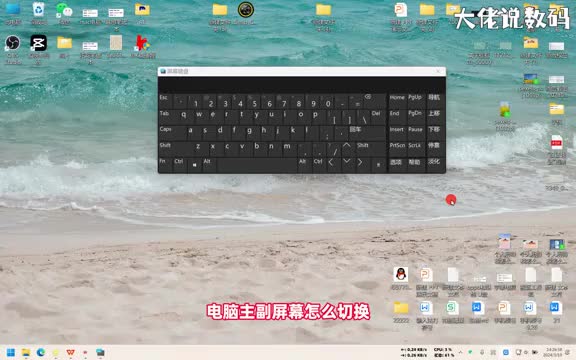Close the on-screen keyboard window
The width and height of the screenshot is (576, 360).
(x=438, y=71)
